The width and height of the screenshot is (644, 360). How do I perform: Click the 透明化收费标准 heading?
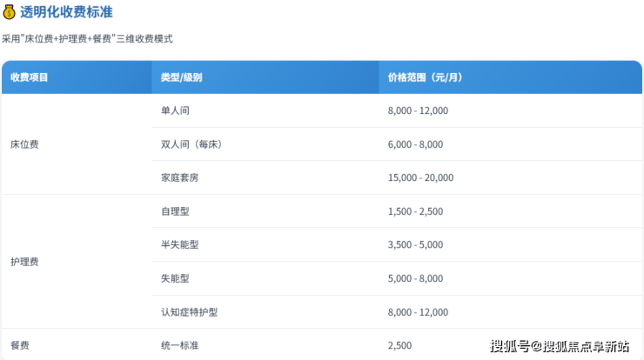(66, 13)
